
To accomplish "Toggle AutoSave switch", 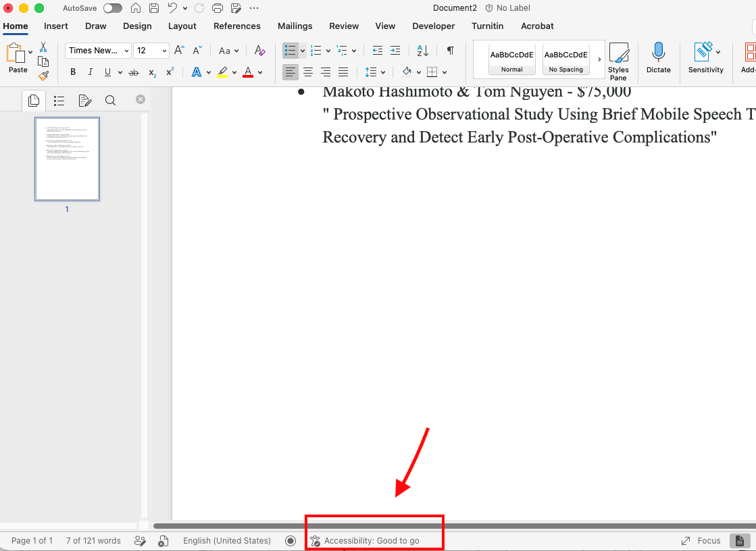I will point(112,8).
